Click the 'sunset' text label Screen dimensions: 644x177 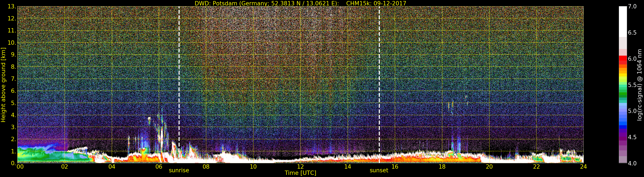[379, 171]
